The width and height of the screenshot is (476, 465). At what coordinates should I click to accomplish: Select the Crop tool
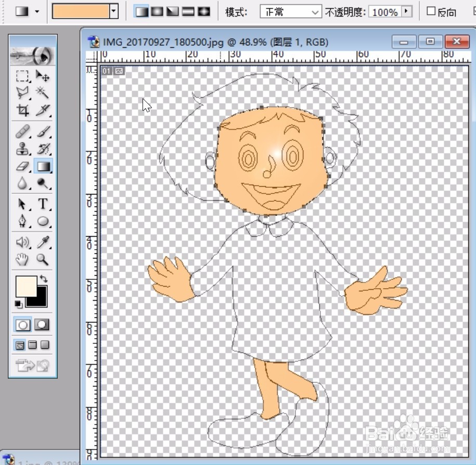[22, 110]
